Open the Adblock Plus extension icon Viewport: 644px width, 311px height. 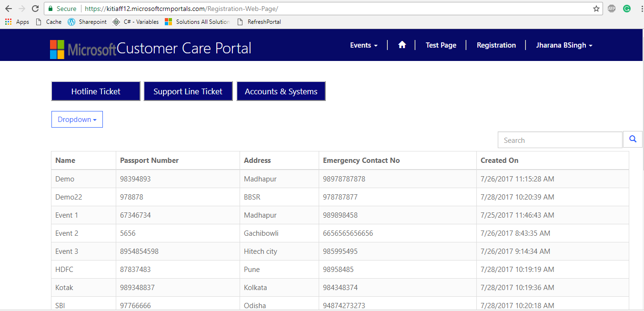(612, 8)
